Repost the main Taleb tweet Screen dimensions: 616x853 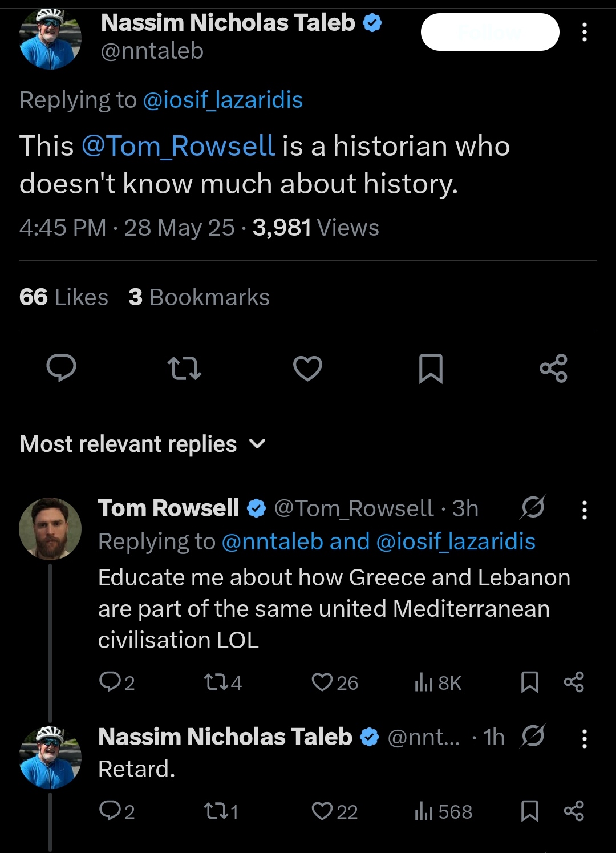point(185,368)
